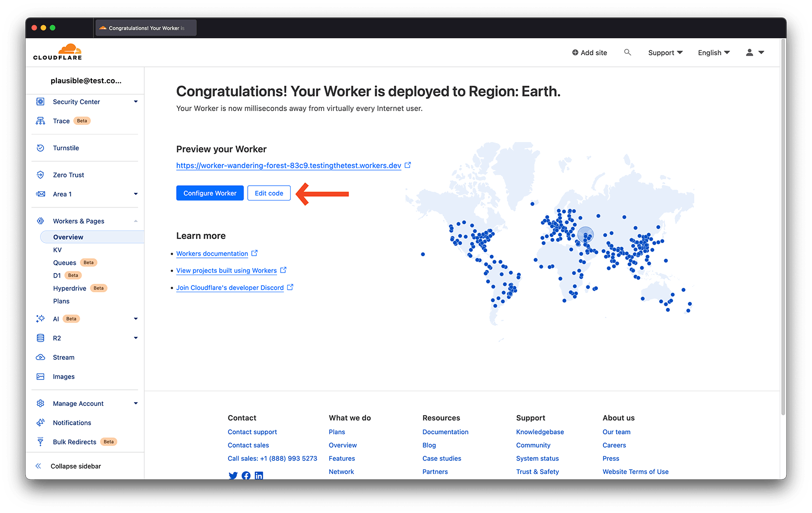The image size is (812, 513).
Task: Open the D1 submenu item
Action: pyautogui.click(x=57, y=275)
